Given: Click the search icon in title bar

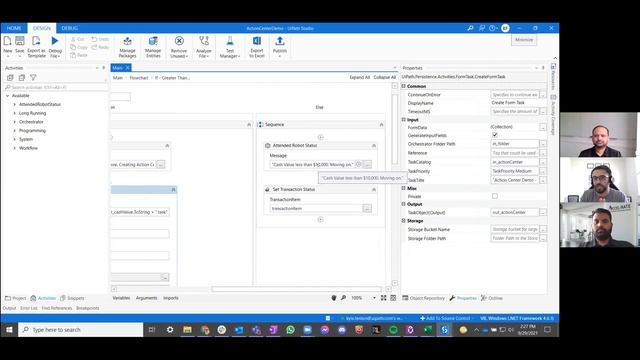Looking at the screenshot, I should (x=470, y=28).
